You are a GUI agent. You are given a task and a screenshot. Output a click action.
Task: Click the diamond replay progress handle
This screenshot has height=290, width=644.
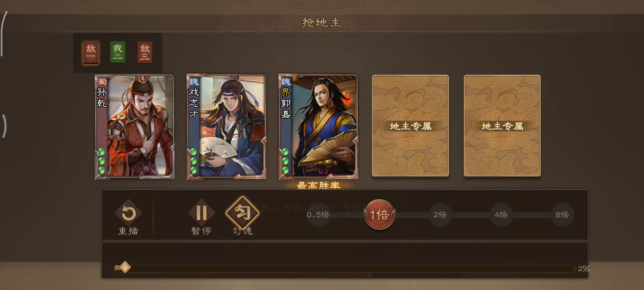[x=125, y=267]
